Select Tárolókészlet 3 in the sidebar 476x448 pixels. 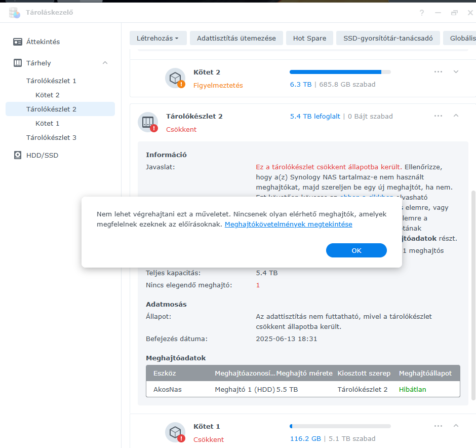coord(51,137)
